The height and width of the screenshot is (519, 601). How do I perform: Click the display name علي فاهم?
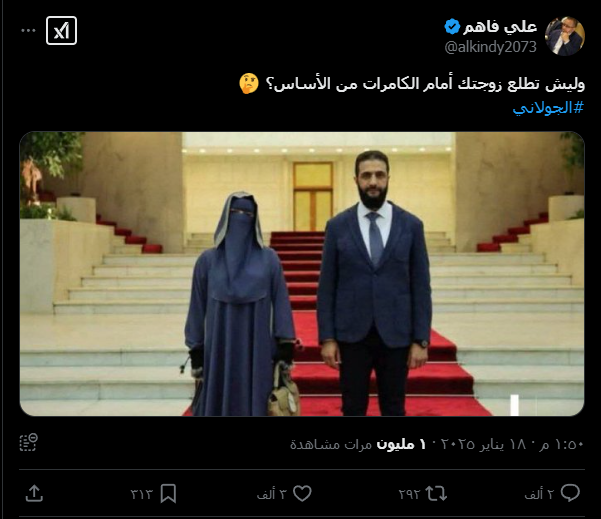tap(500, 26)
